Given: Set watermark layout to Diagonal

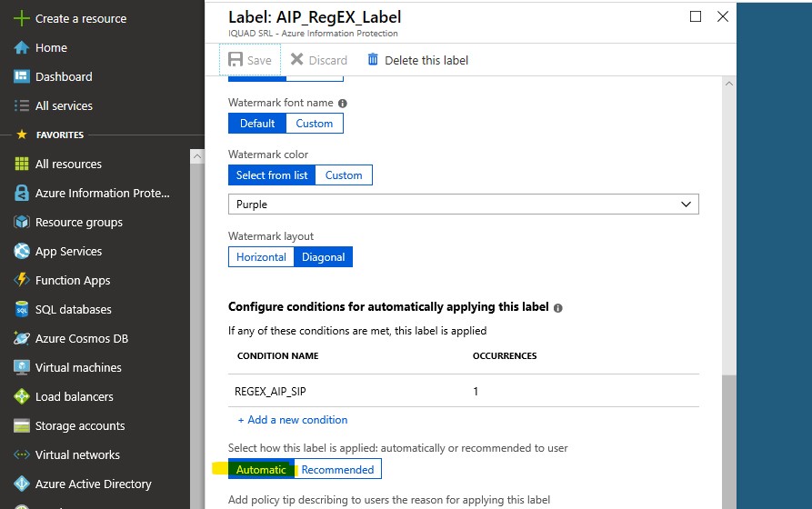Looking at the screenshot, I should pos(323,257).
